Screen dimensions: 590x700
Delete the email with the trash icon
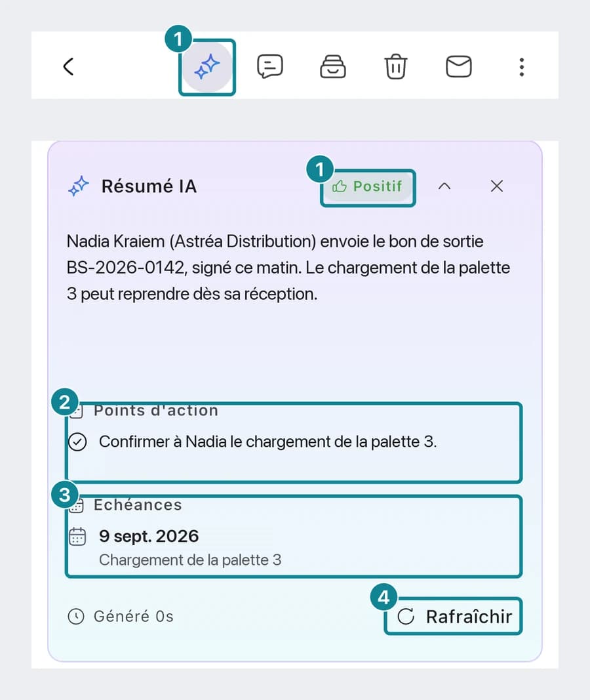point(395,66)
